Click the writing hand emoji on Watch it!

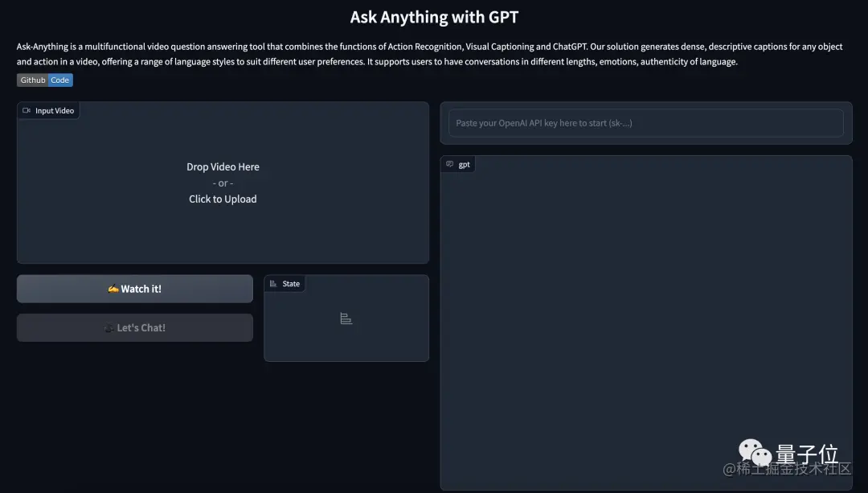tap(113, 289)
